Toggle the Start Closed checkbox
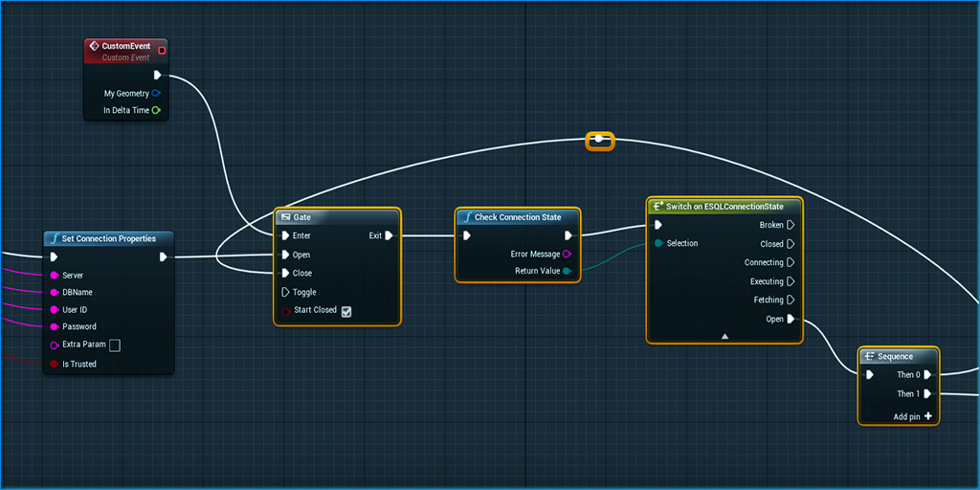 point(346,311)
